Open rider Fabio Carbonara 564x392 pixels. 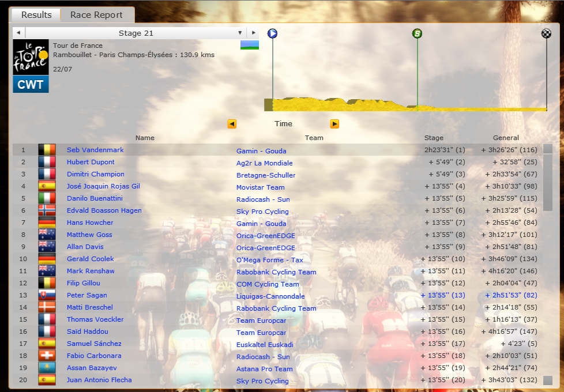coord(94,356)
